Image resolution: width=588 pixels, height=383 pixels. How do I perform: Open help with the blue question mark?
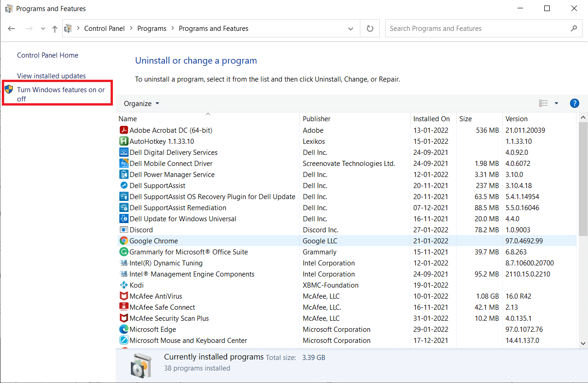click(574, 103)
